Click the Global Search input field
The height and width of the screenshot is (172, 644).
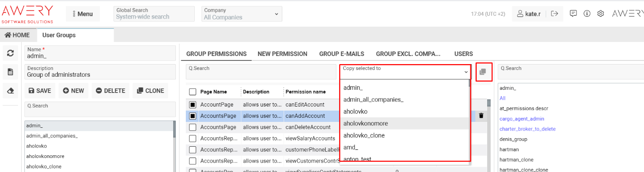click(154, 14)
